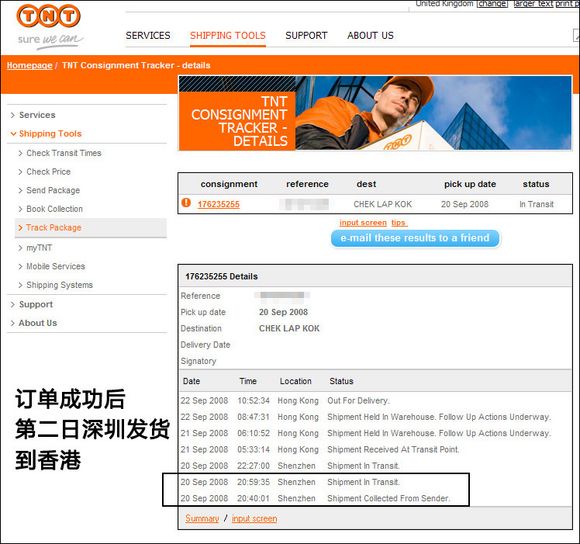Click the input screen link under results table
The image size is (580, 544).
pos(363,223)
